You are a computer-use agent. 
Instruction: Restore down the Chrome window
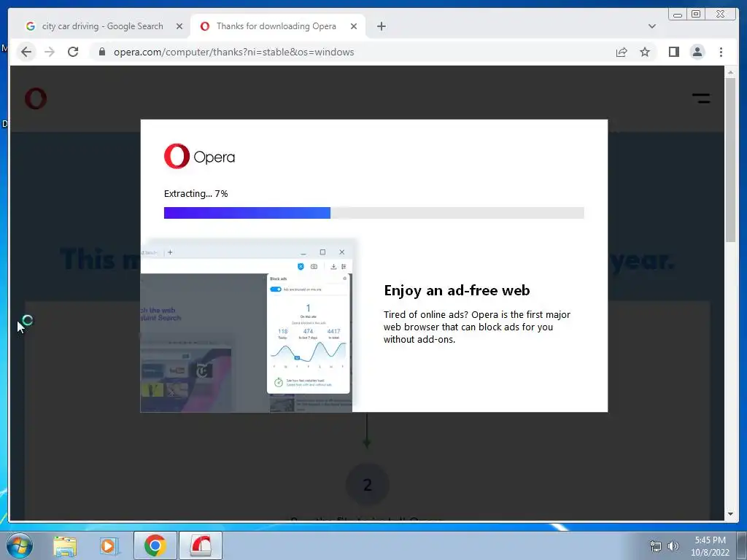[x=696, y=15]
